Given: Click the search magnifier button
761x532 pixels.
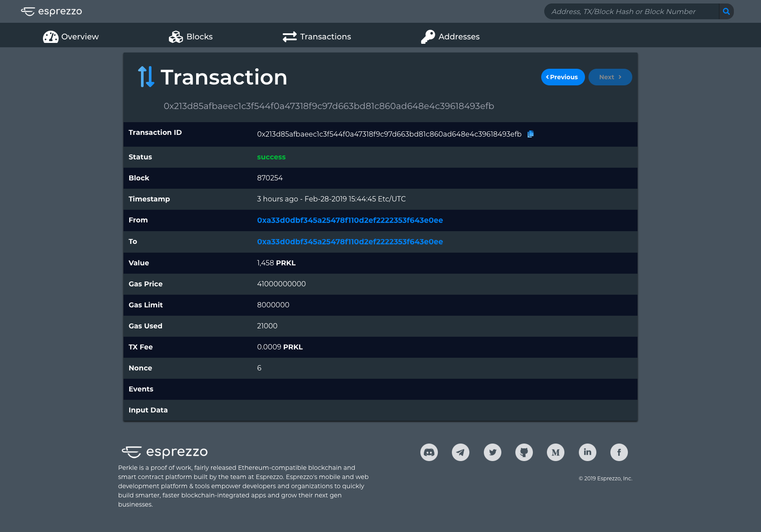Looking at the screenshot, I should 726,11.
